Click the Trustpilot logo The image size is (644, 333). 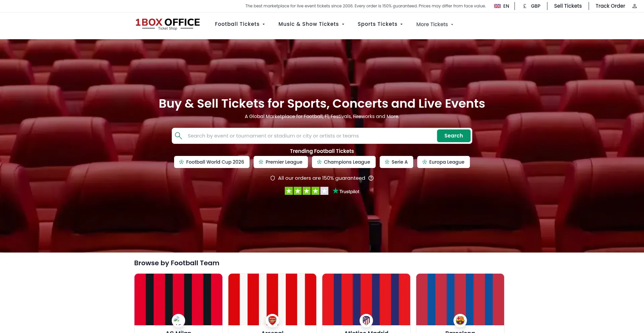pyautogui.click(x=346, y=191)
